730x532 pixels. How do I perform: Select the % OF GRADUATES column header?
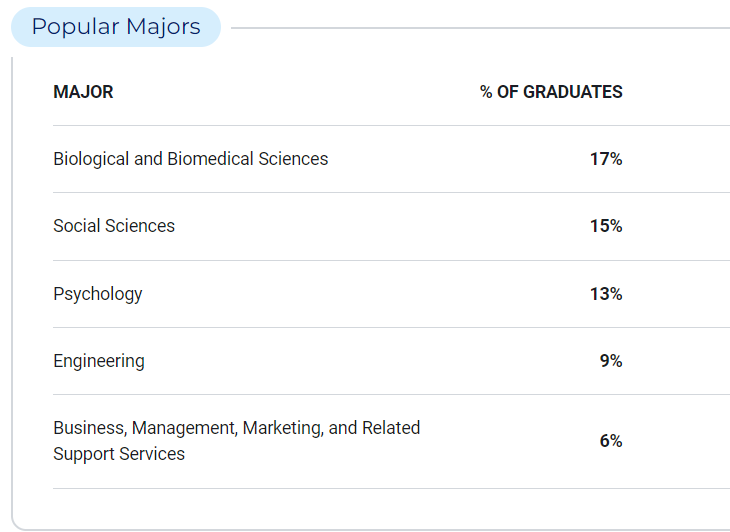click(x=551, y=92)
